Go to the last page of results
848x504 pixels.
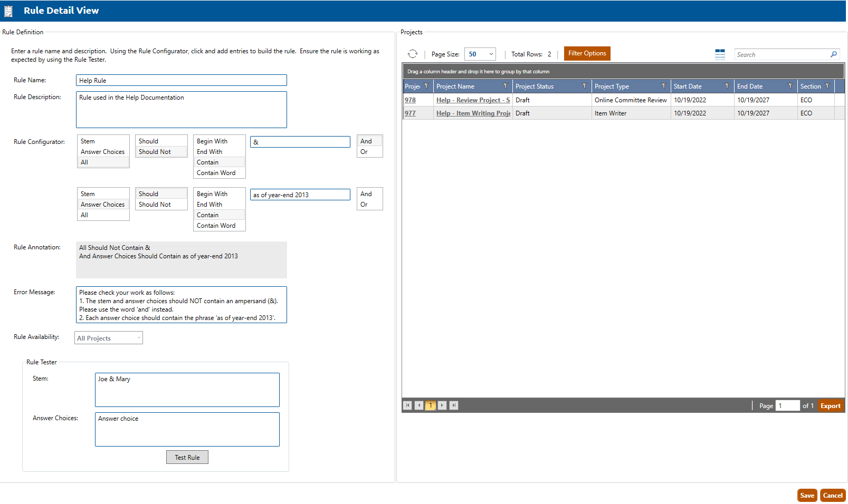point(454,405)
